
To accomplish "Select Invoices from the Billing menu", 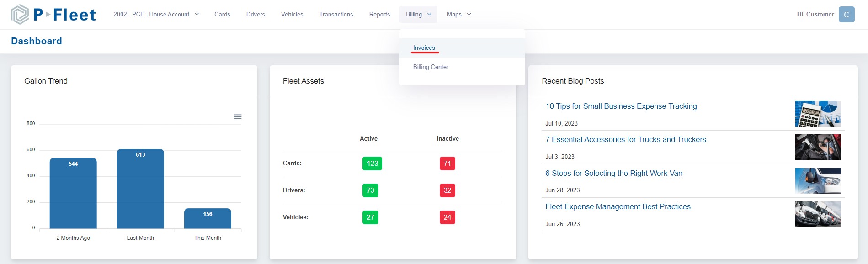I will [x=424, y=48].
